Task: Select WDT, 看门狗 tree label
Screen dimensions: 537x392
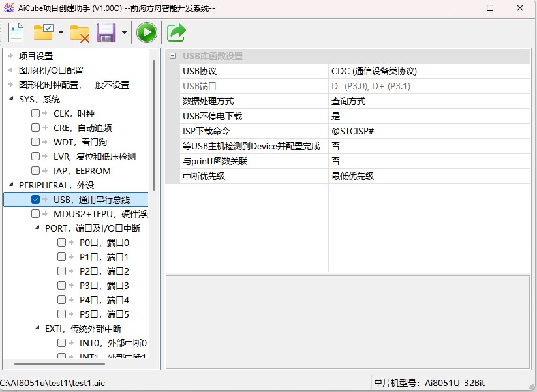Action: click(x=80, y=142)
